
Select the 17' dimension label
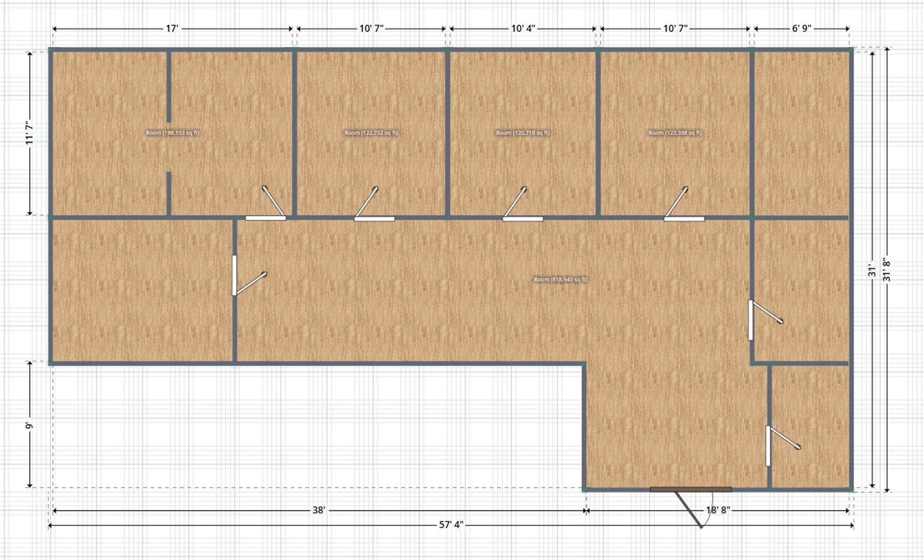click(x=172, y=29)
